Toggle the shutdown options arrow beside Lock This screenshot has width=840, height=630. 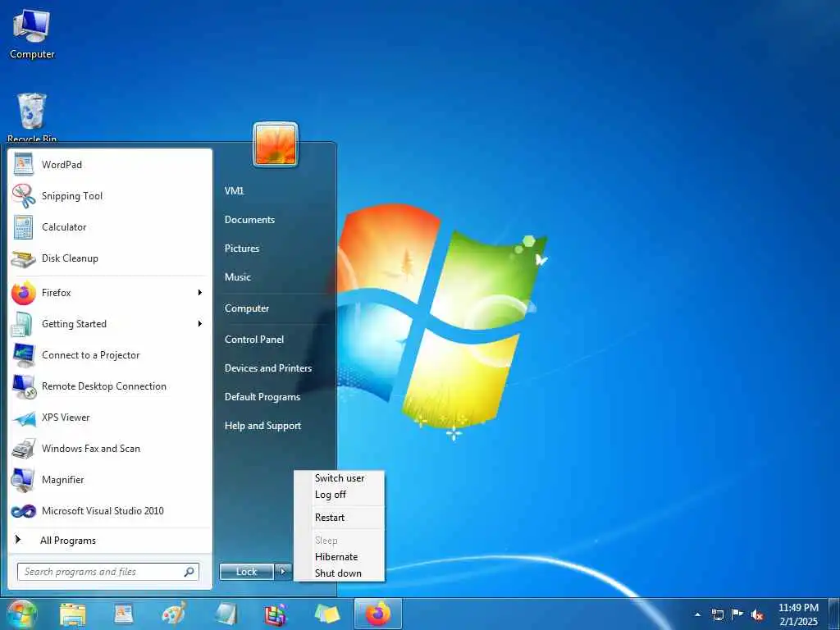pyautogui.click(x=283, y=572)
